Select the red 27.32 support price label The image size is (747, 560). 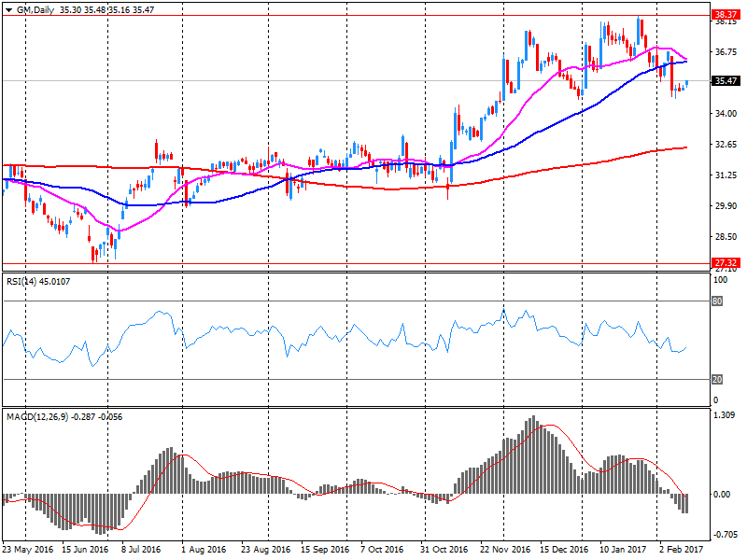tap(726, 264)
